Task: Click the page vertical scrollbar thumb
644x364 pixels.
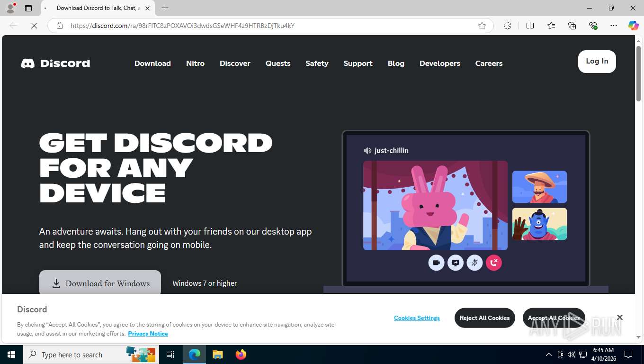Action: pos(638,73)
